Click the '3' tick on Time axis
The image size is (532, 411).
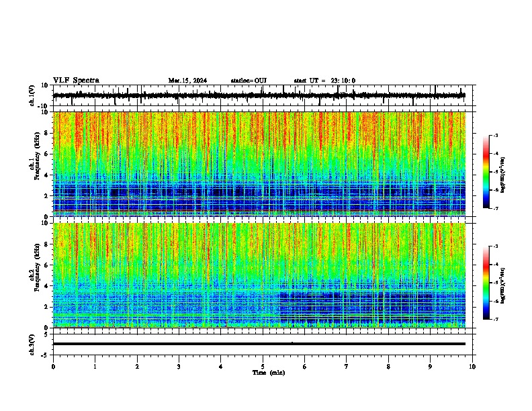coord(179,367)
